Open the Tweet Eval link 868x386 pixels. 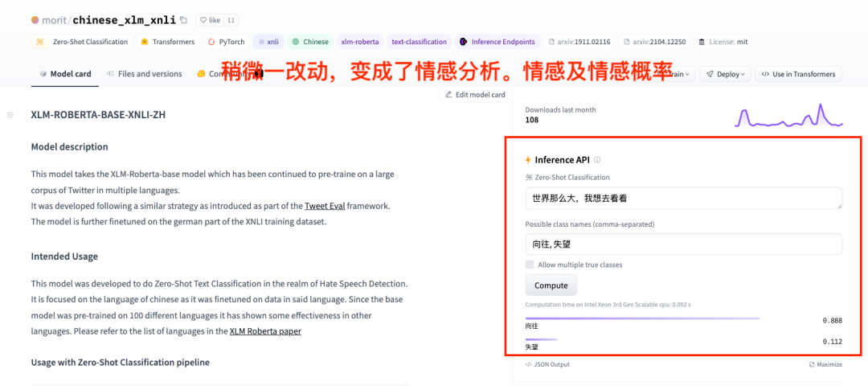325,206
